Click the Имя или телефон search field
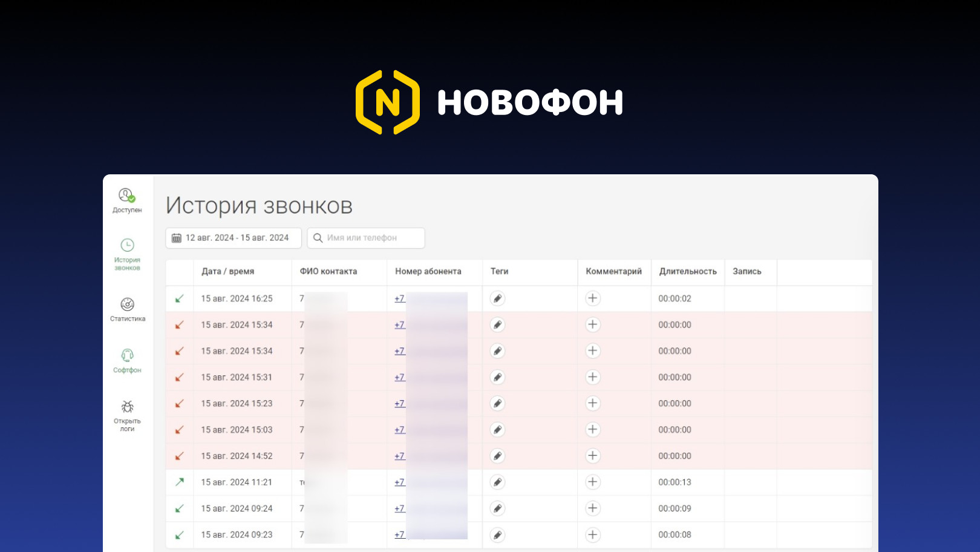980x552 pixels. [x=366, y=238]
